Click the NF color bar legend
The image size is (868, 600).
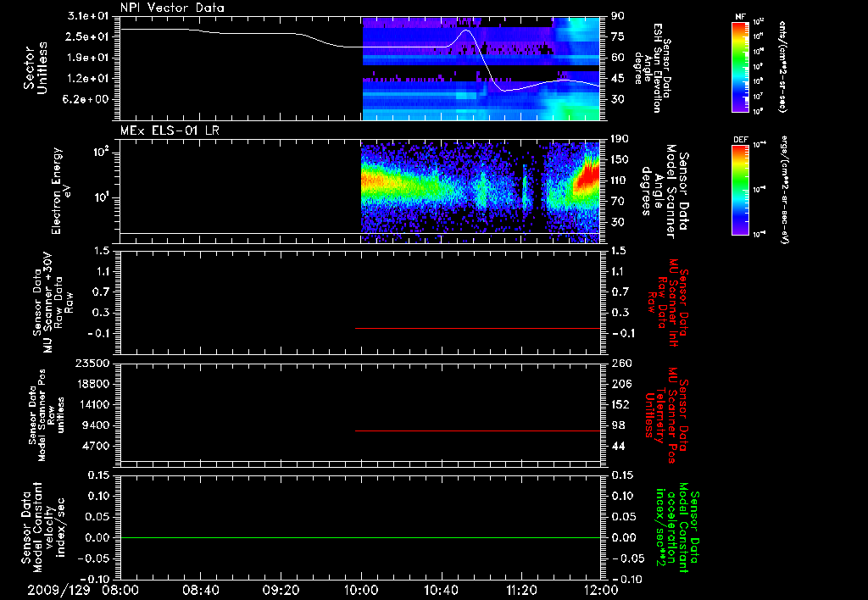741,67
